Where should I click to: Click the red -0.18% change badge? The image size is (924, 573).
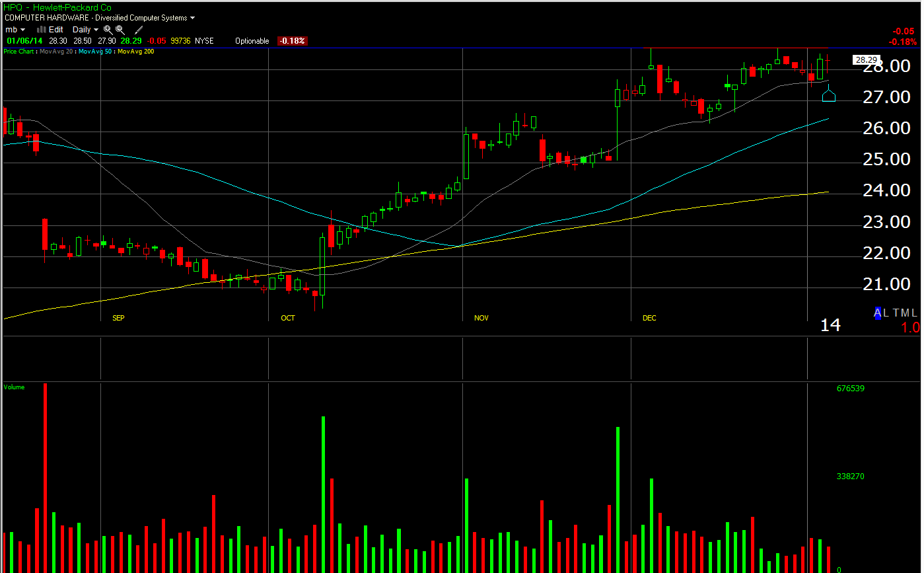[292, 41]
